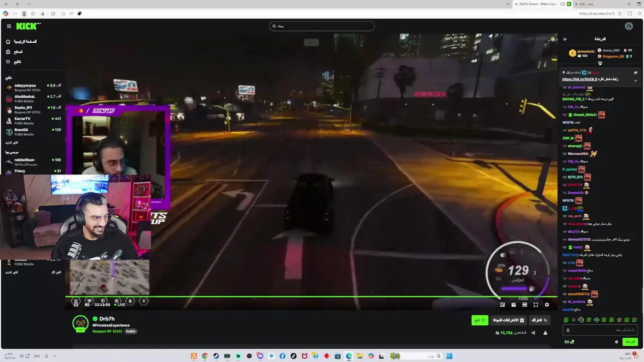Open a new browser tab plus button
This screenshot has height=362, width=644.
(508, 4)
